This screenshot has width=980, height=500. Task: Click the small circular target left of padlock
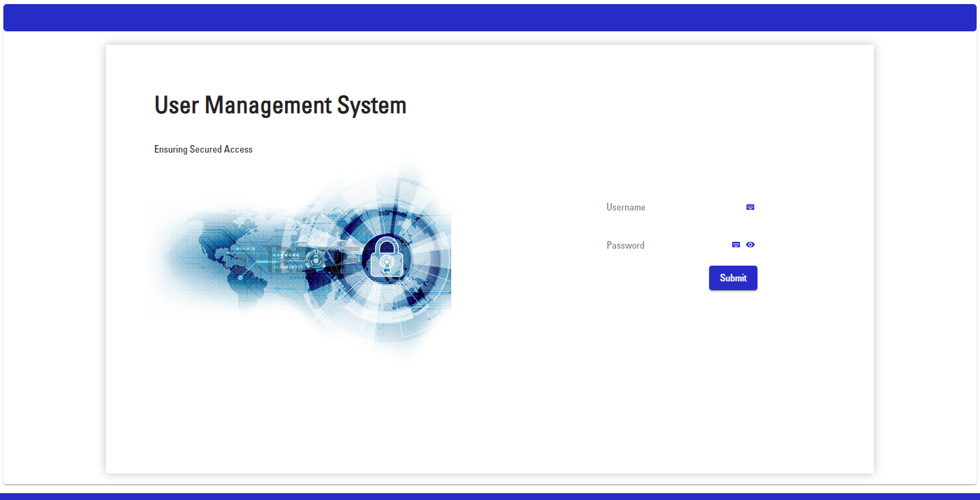click(316, 259)
